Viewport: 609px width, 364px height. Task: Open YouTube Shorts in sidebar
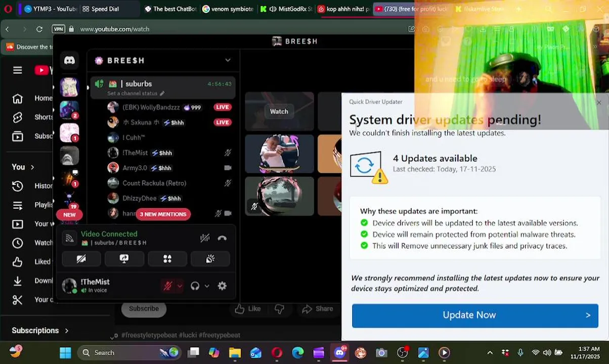point(32,117)
